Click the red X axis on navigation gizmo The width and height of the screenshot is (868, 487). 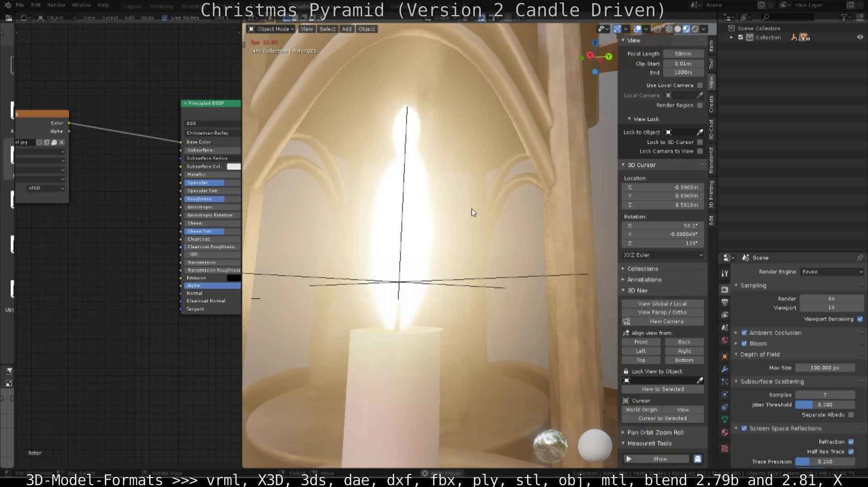[590, 55]
